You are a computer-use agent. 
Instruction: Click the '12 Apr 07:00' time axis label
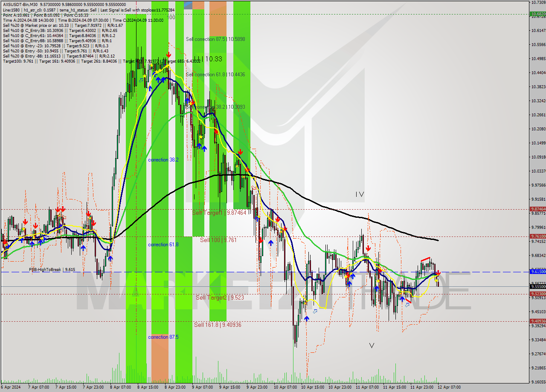coord(448,387)
